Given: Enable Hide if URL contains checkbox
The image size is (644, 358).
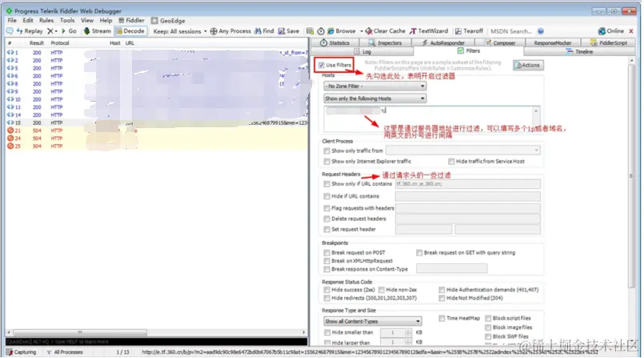Looking at the screenshot, I should [x=327, y=196].
